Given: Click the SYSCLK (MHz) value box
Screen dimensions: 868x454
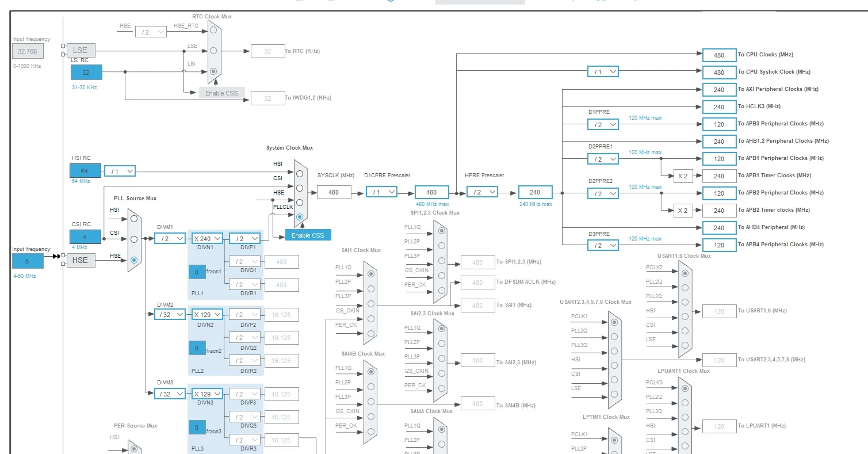Looking at the screenshot, I should click(334, 192).
